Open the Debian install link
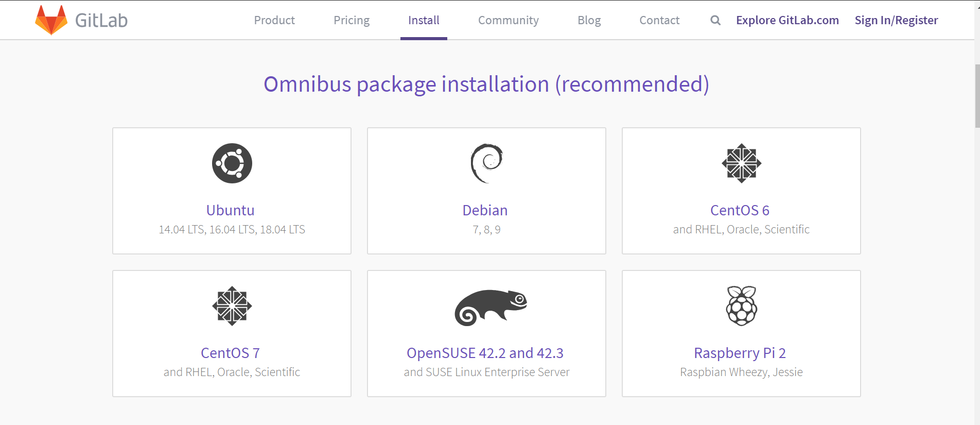 [x=485, y=210]
